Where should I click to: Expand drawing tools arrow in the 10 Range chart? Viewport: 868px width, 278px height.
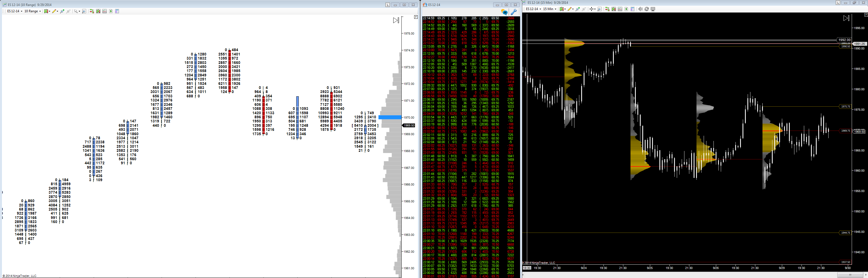coord(57,11)
